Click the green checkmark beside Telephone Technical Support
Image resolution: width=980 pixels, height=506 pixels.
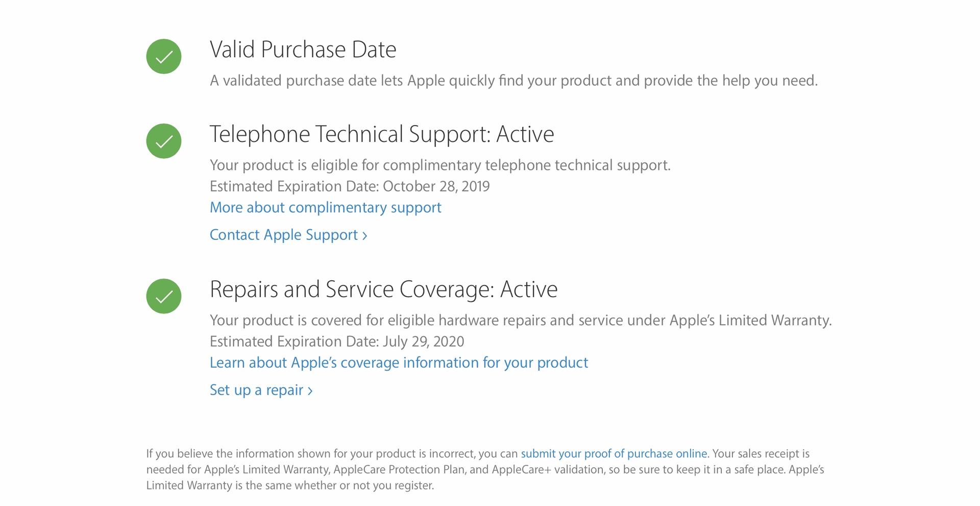[x=164, y=141]
